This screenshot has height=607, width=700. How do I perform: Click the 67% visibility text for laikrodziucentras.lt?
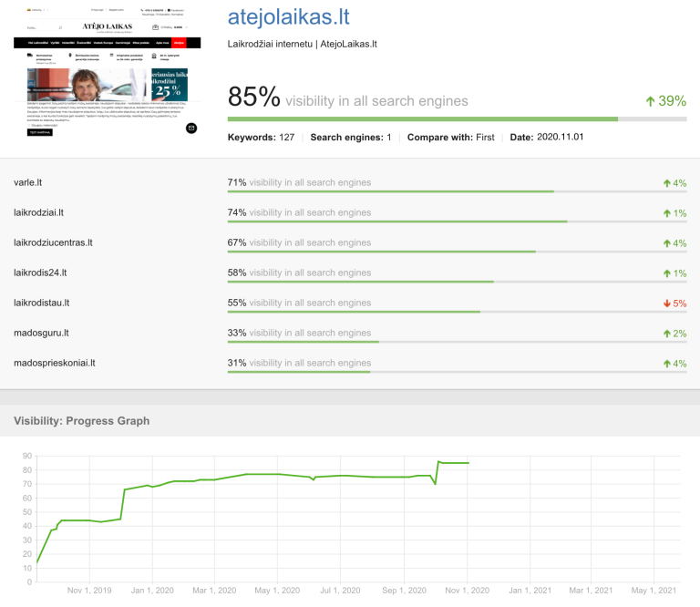pos(299,242)
